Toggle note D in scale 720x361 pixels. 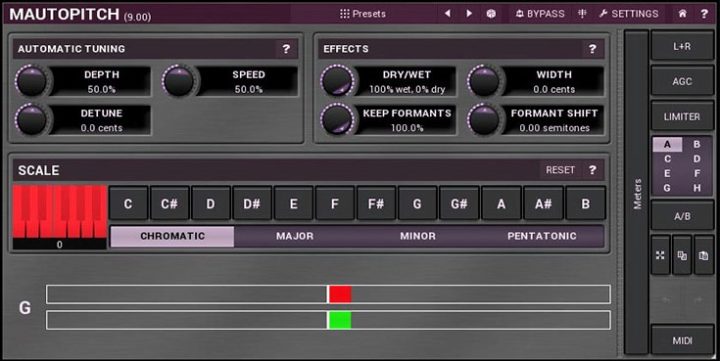click(x=211, y=203)
